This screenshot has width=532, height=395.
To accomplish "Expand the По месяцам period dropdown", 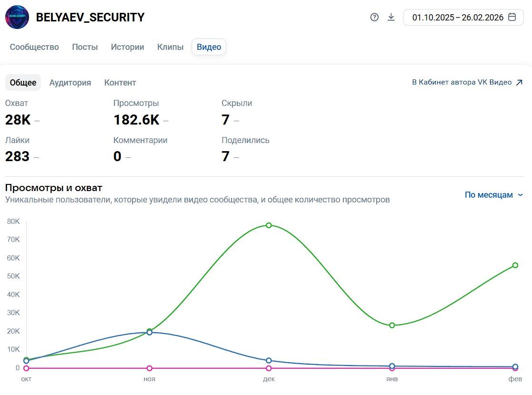I will [x=493, y=195].
